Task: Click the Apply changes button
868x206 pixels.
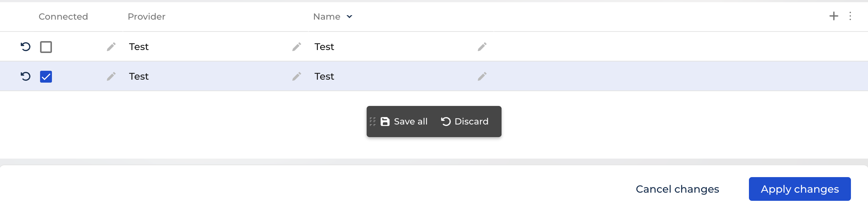Action: point(800,189)
